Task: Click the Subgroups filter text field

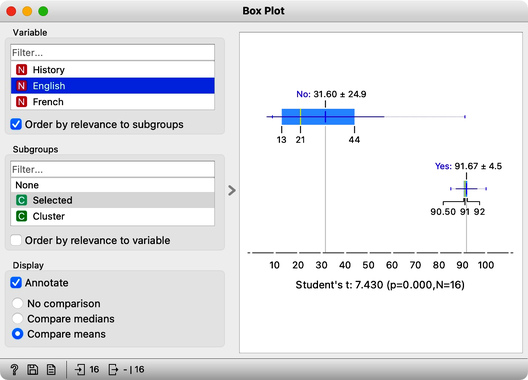Action: coord(112,169)
